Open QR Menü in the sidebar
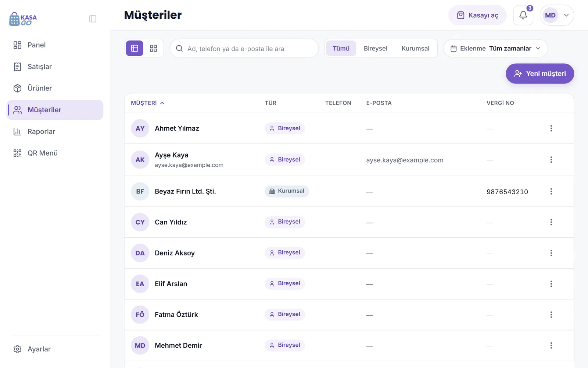The width and height of the screenshot is (588, 368). [x=55, y=153]
